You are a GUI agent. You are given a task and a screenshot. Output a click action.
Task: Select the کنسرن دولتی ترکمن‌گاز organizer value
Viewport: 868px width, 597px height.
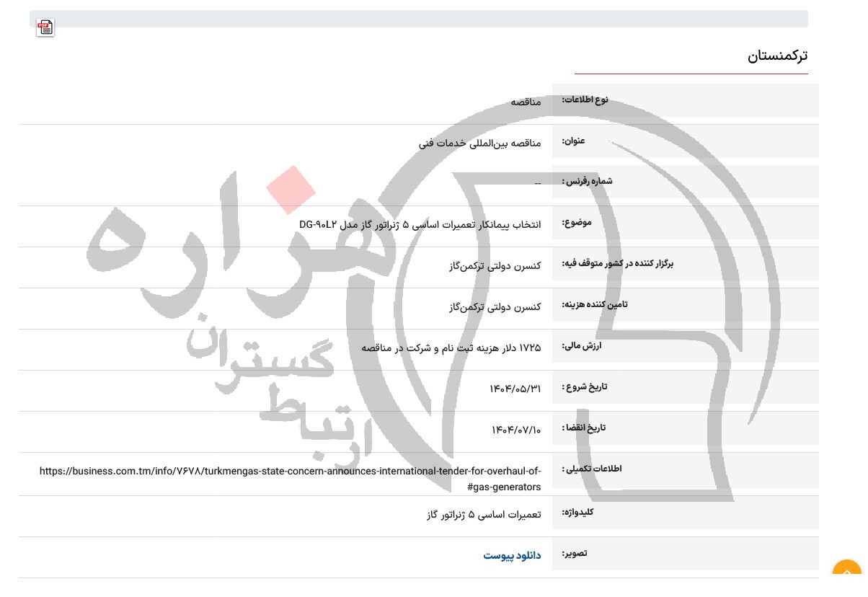pyautogui.click(x=495, y=265)
